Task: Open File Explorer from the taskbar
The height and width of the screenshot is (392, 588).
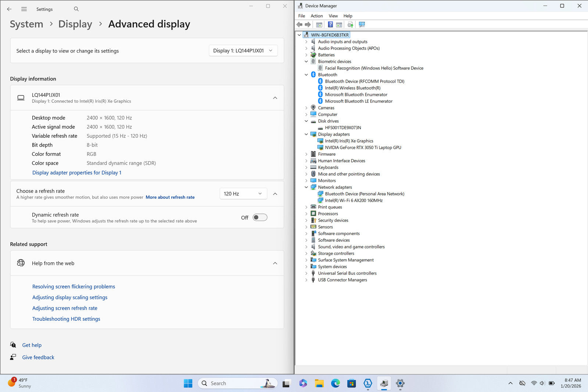Action: pyautogui.click(x=319, y=383)
